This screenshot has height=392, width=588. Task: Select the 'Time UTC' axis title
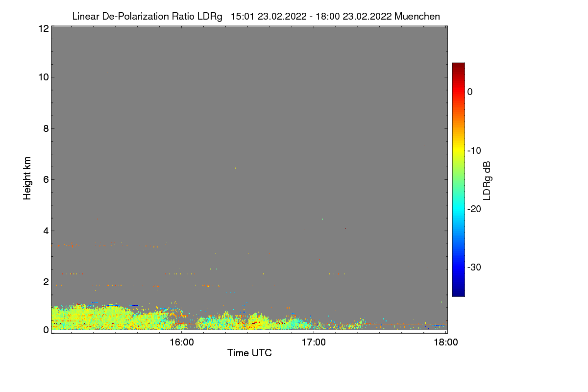[249, 353]
